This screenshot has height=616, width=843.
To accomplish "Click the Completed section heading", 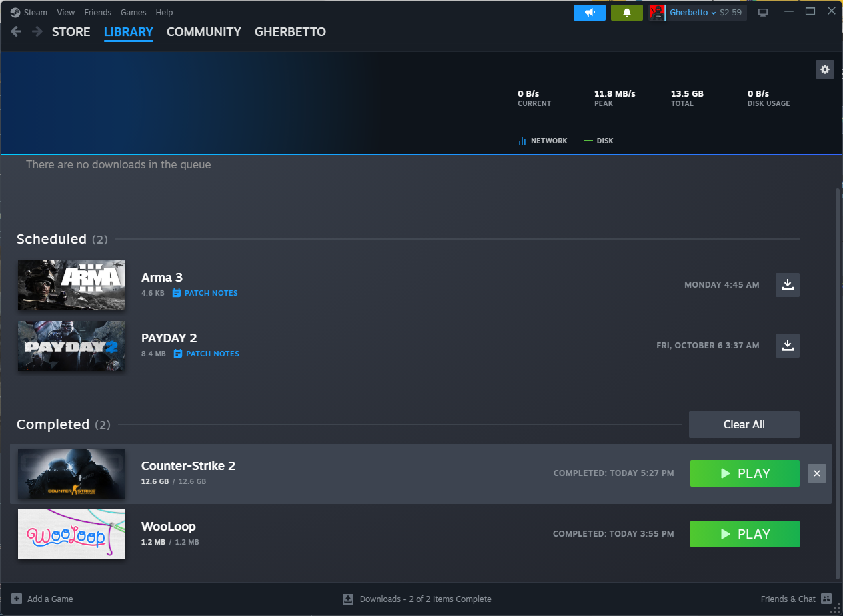I will [53, 424].
